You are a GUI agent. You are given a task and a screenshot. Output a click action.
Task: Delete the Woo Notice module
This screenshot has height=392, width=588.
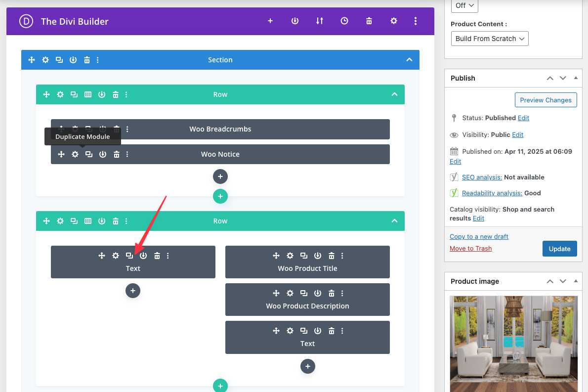point(117,154)
